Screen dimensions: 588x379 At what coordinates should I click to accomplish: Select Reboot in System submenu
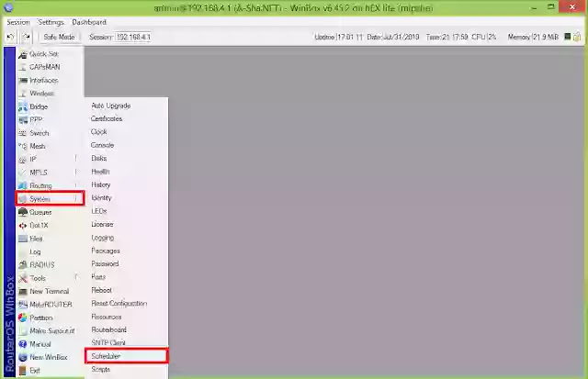click(x=127, y=290)
